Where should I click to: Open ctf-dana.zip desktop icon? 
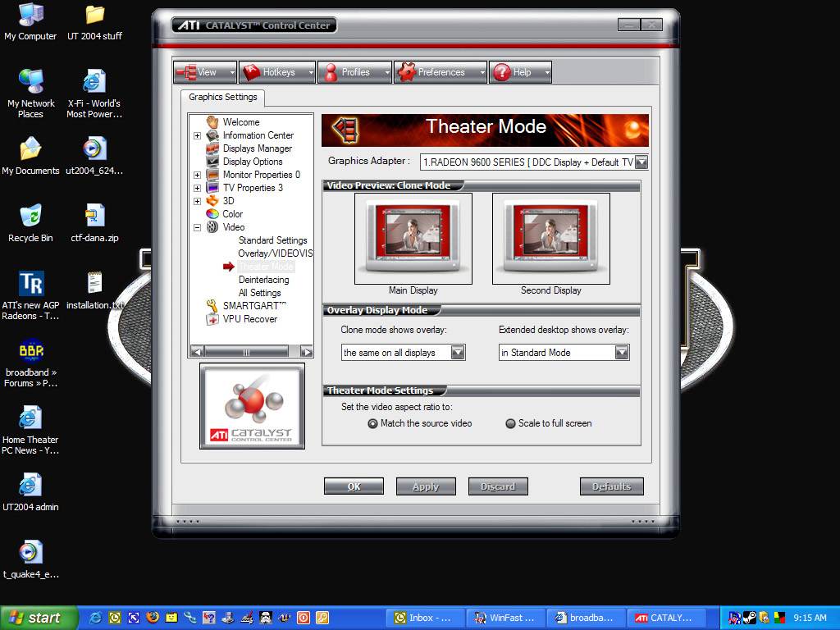[x=95, y=223]
